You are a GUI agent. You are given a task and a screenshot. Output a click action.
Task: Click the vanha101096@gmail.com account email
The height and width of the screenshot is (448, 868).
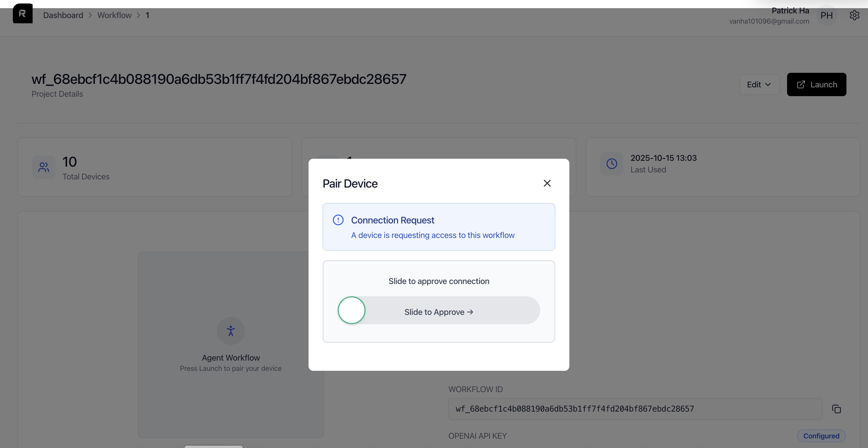[x=769, y=21]
